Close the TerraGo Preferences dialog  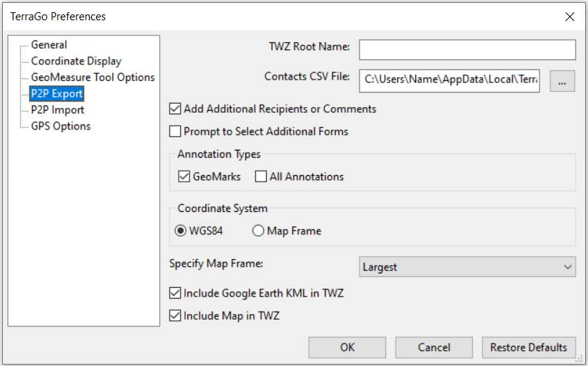coord(570,17)
